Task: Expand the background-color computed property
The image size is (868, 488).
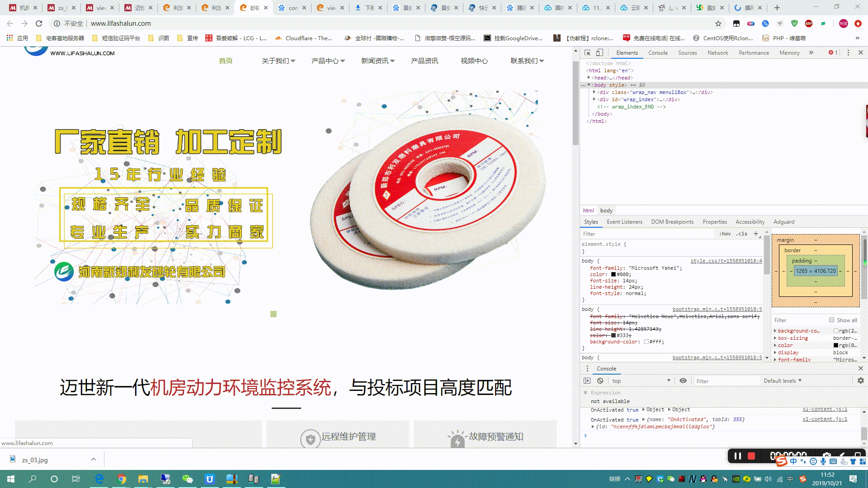Action: (x=775, y=331)
